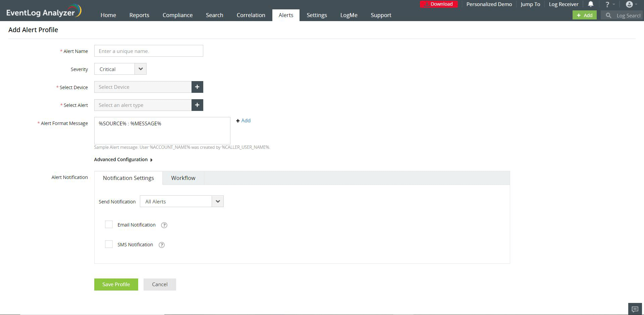Select the Alerts tab
The image size is (644, 315).
(x=286, y=15)
